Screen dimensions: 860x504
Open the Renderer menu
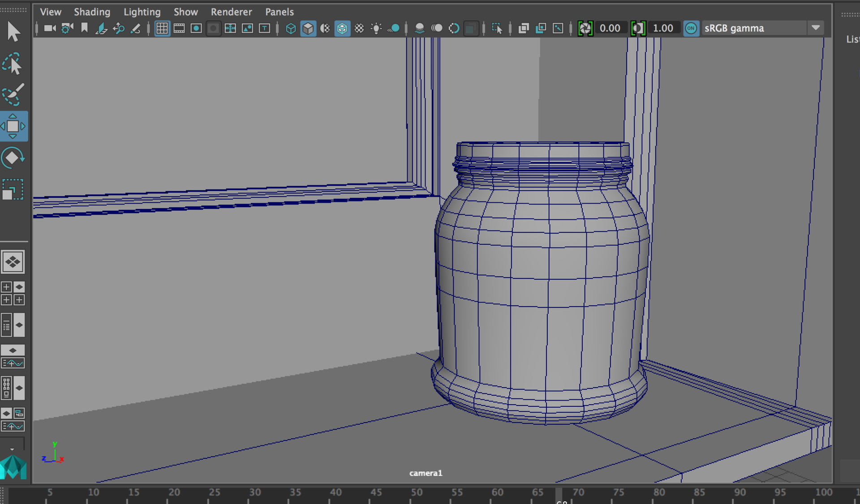[231, 12]
